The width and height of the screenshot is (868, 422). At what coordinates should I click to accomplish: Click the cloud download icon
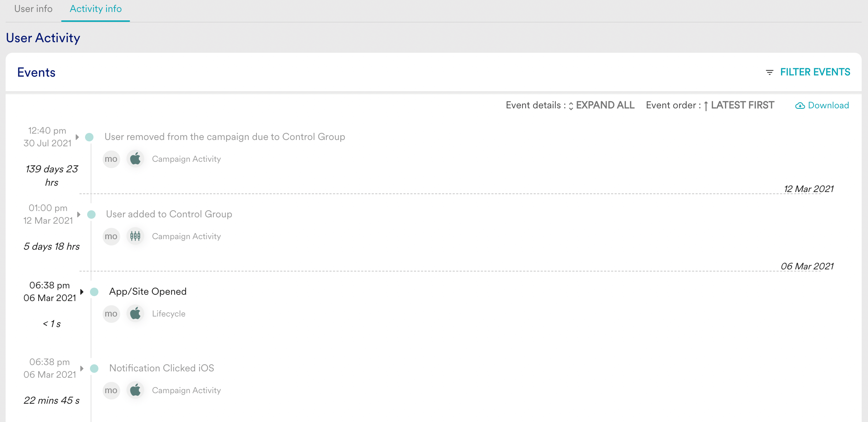[800, 106]
